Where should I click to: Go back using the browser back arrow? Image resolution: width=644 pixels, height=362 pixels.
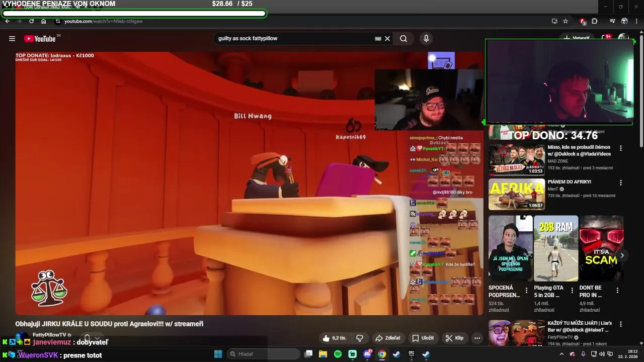(8, 21)
